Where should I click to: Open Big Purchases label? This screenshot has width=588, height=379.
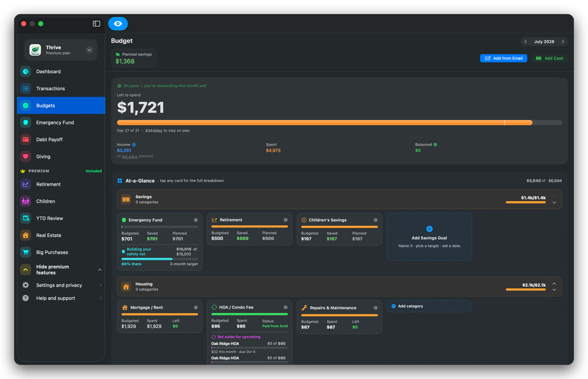52,252
